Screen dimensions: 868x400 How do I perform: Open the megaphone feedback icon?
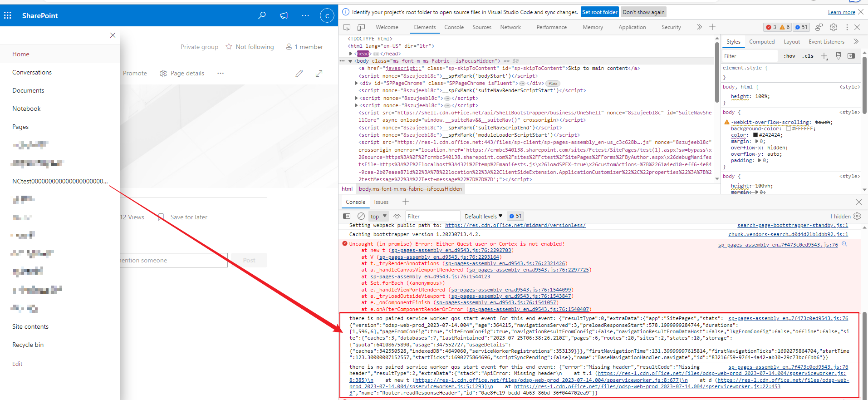(x=284, y=15)
